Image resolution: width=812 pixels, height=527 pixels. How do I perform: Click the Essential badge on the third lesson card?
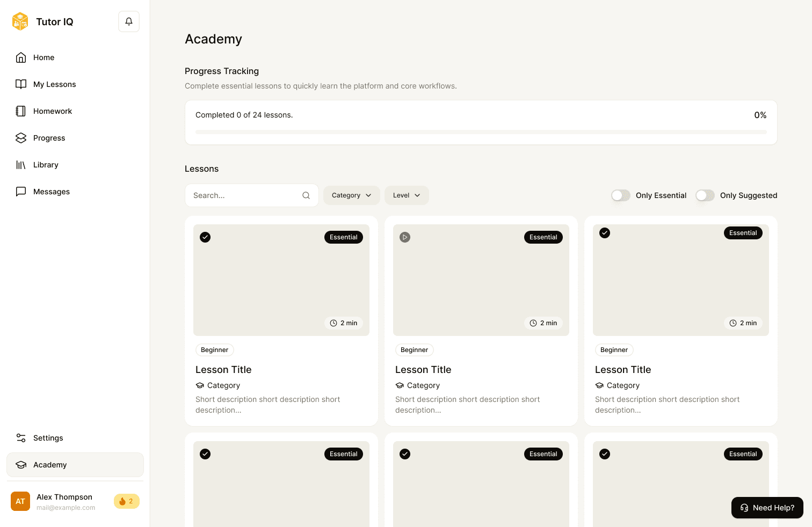pyautogui.click(x=743, y=233)
